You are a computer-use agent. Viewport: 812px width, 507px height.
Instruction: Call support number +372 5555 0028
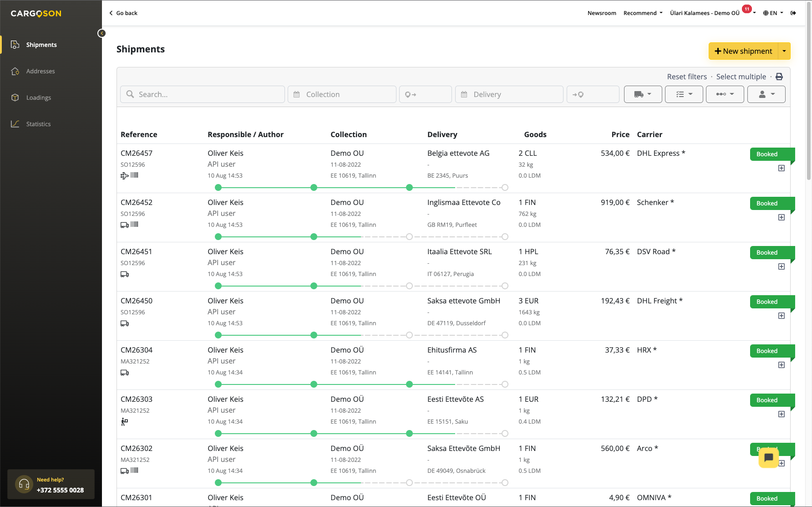tap(60, 490)
